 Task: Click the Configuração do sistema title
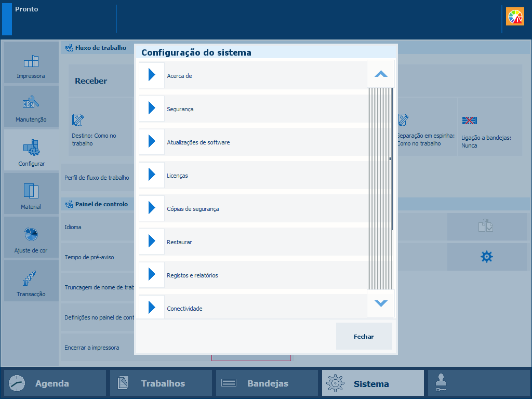tap(196, 52)
